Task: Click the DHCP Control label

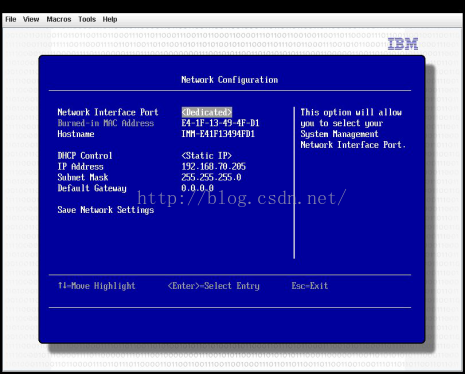Action: click(85, 156)
